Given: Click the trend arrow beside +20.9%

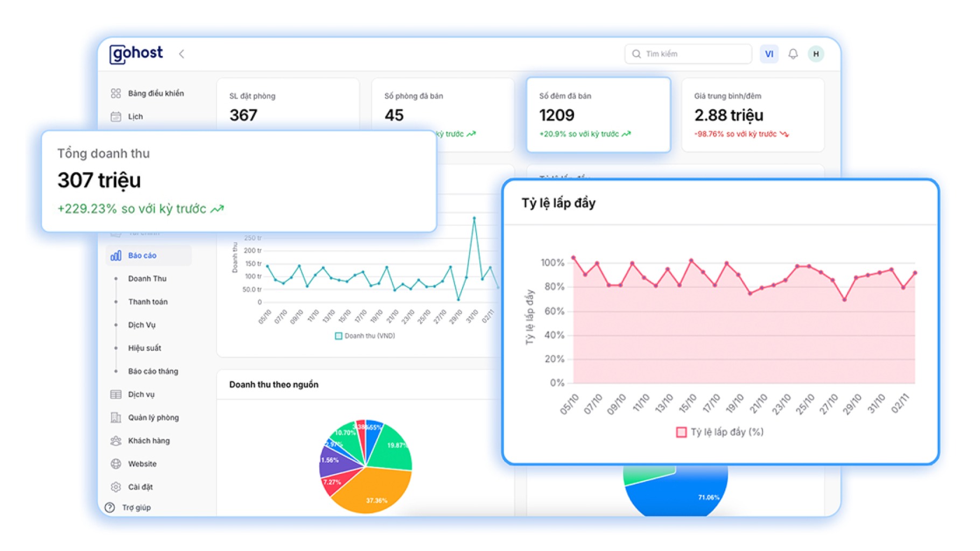Looking at the screenshot, I should tap(626, 134).
